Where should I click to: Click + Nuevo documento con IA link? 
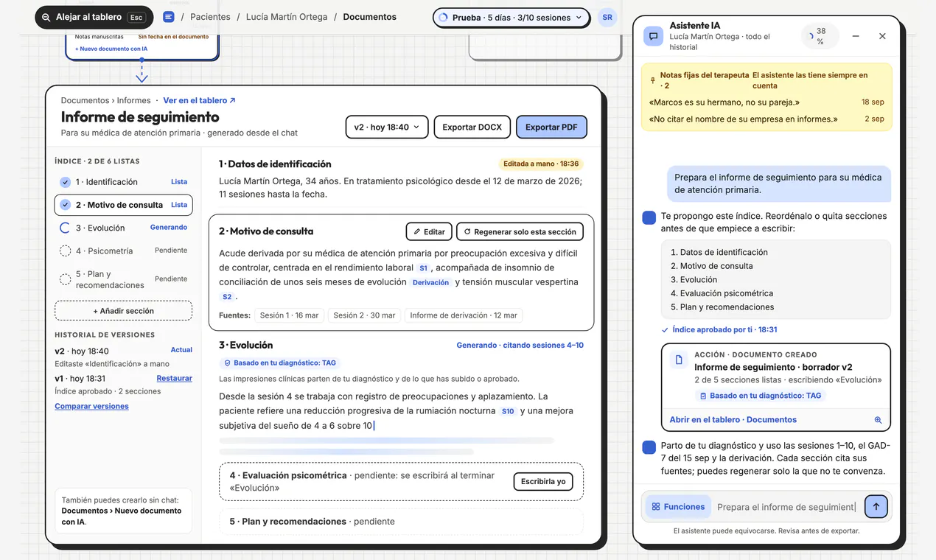[111, 49]
